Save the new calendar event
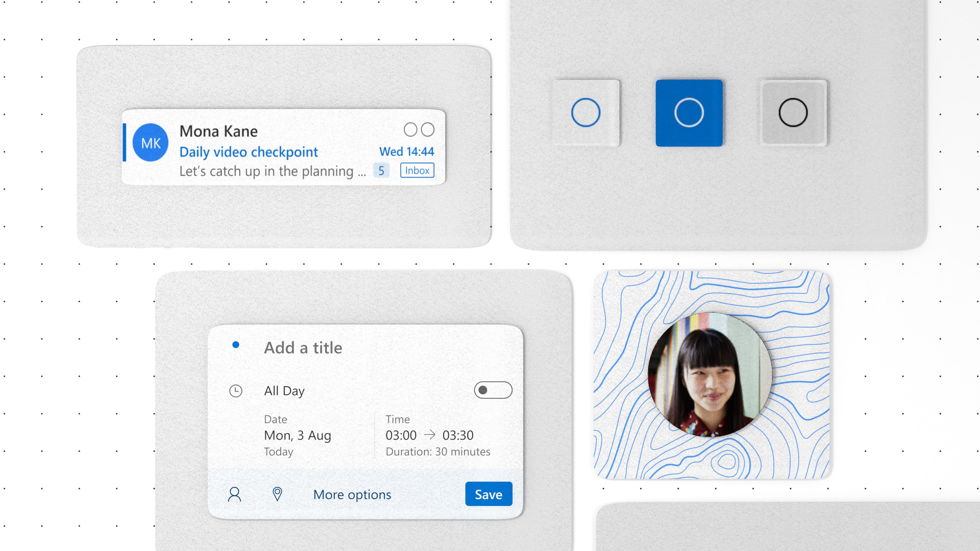This screenshot has height=551, width=980. (489, 494)
